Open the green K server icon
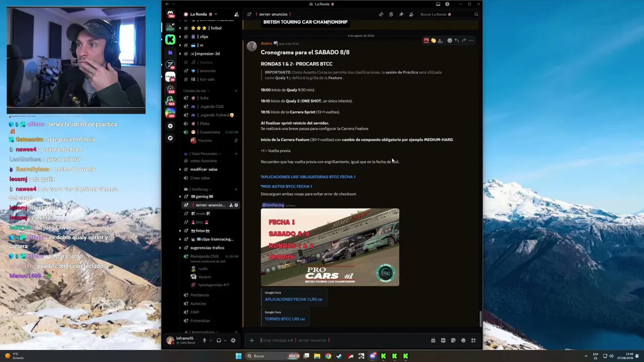The height and width of the screenshot is (362, 644). coord(170,39)
